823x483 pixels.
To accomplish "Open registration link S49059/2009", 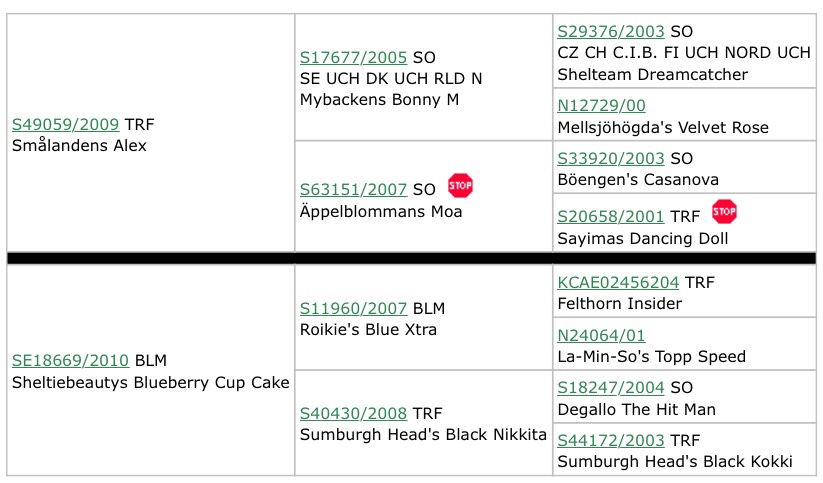I will point(66,124).
